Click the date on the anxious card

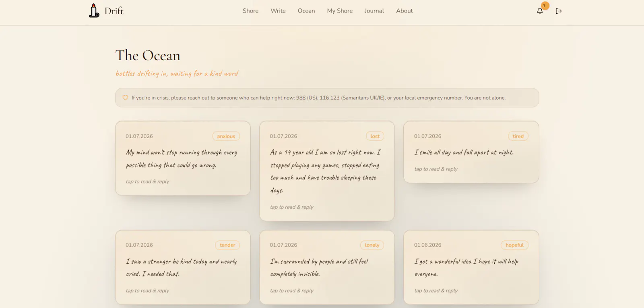(139, 136)
